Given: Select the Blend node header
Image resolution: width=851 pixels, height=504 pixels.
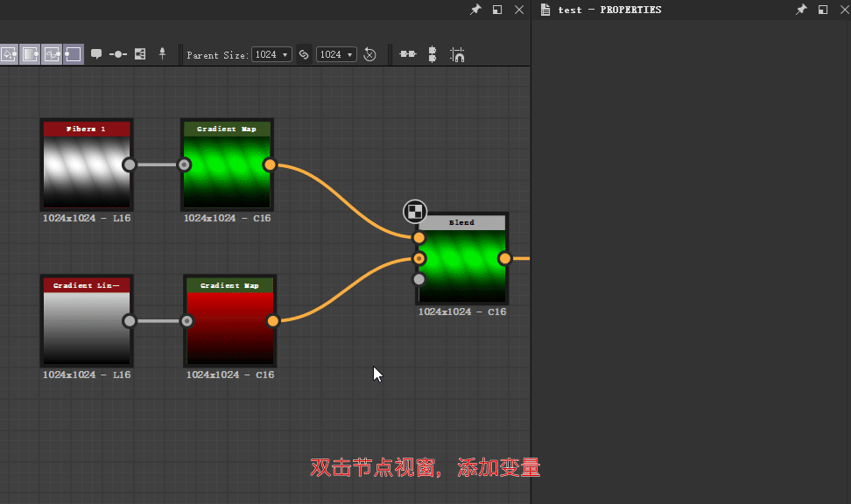Looking at the screenshot, I should click(461, 222).
